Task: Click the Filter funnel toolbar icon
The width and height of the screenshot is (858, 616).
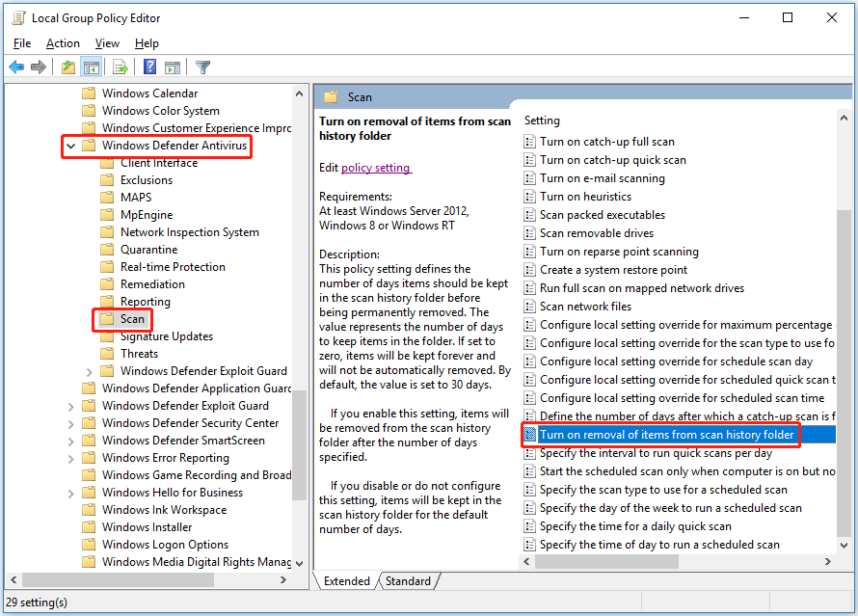Action: point(203,67)
